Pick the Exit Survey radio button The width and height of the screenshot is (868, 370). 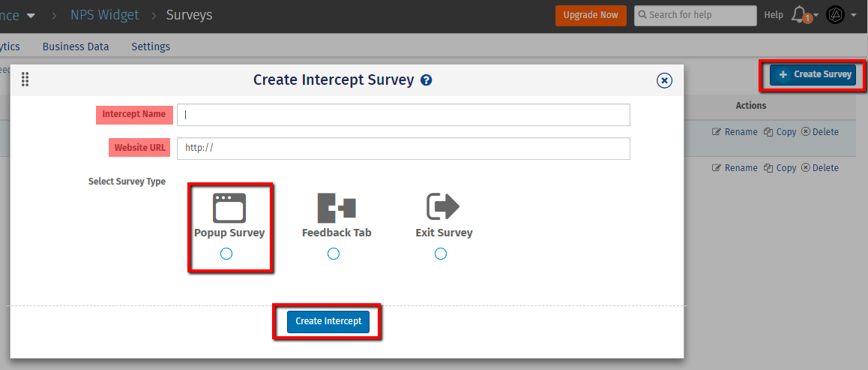point(441,254)
